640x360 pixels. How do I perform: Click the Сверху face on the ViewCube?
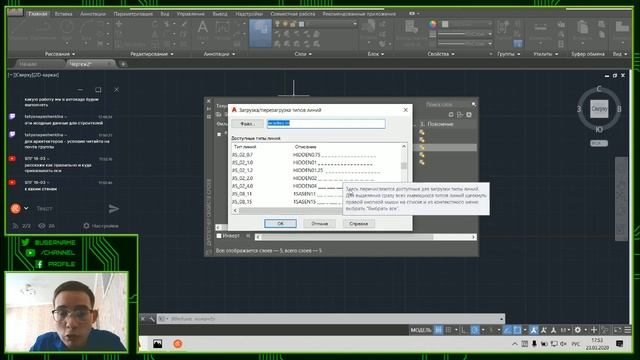pos(599,109)
